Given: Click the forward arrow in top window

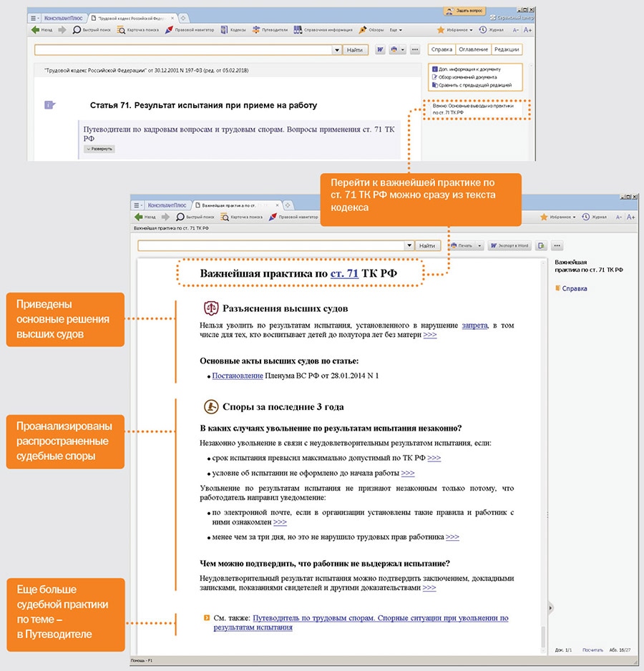Looking at the screenshot, I should click(62, 30).
